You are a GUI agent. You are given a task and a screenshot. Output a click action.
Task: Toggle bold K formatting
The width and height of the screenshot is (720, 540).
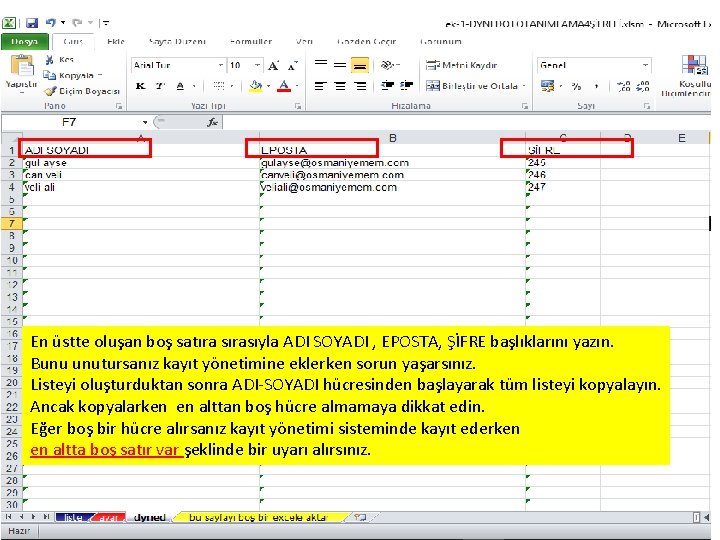[141, 86]
